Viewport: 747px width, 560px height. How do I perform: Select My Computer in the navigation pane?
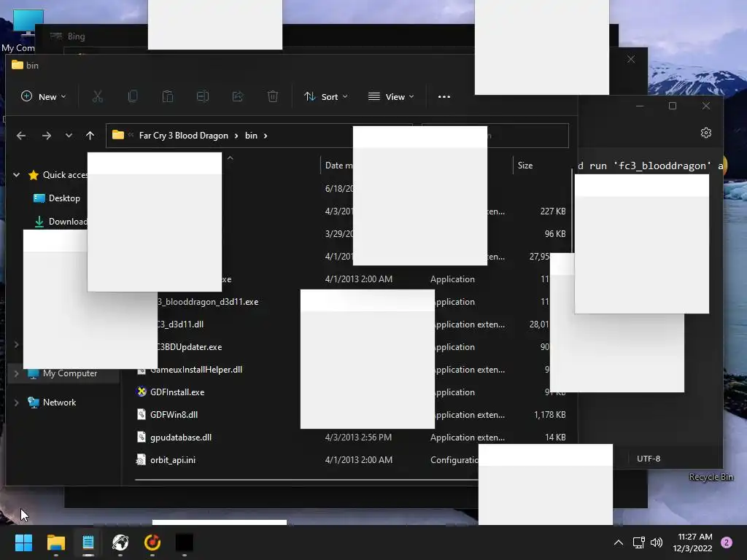(x=69, y=373)
